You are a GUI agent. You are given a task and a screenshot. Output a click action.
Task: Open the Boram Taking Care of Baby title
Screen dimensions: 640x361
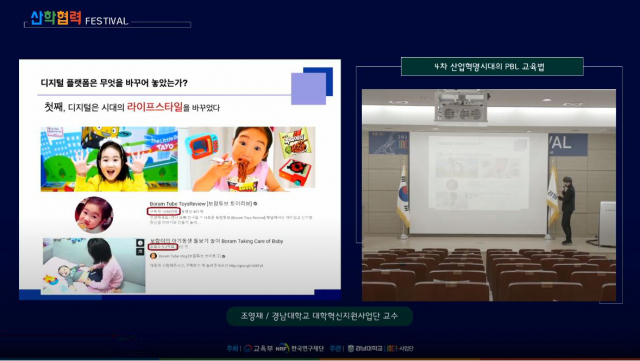216,241
